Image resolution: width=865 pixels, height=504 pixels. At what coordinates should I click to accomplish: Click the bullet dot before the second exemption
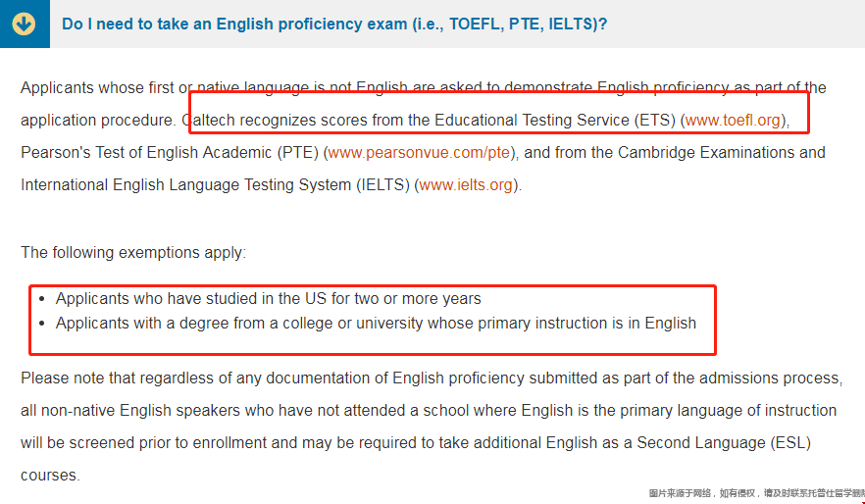[x=40, y=324]
